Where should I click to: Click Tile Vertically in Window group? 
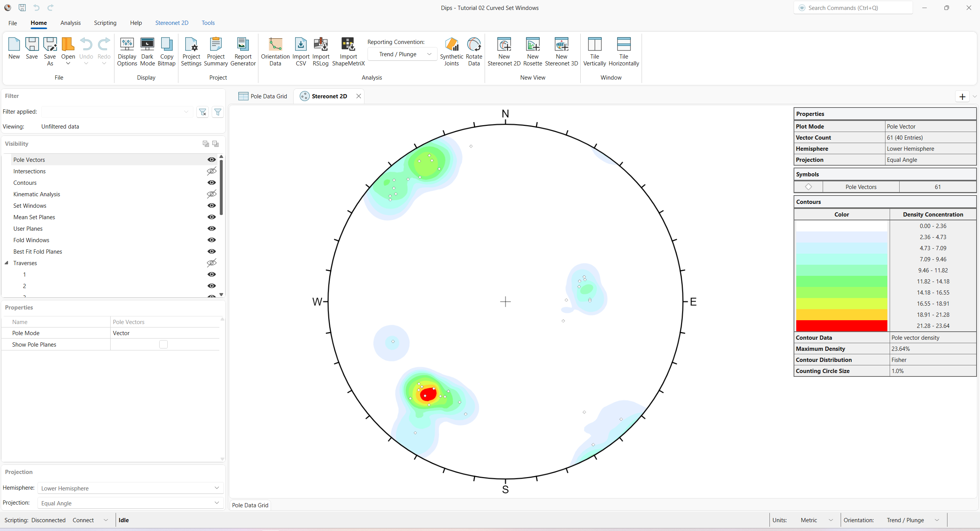pyautogui.click(x=594, y=51)
